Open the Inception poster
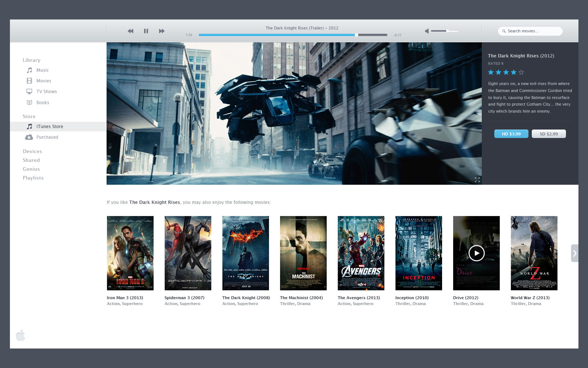Screen dimensions: 588x368 point(419,253)
